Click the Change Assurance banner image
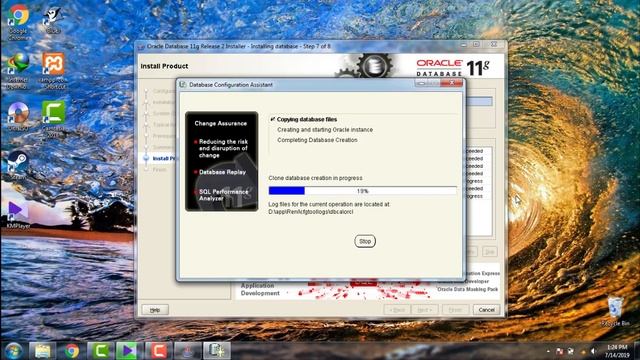The width and height of the screenshot is (640, 360). (222, 161)
